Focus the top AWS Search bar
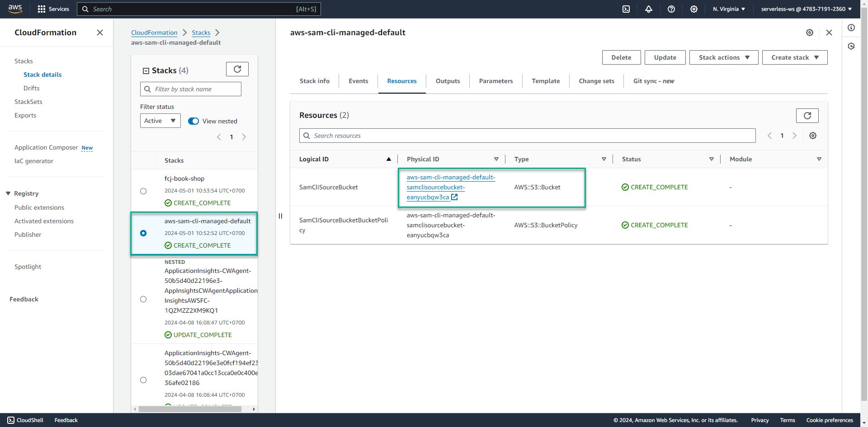868x427 pixels. pyautogui.click(x=199, y=9)
